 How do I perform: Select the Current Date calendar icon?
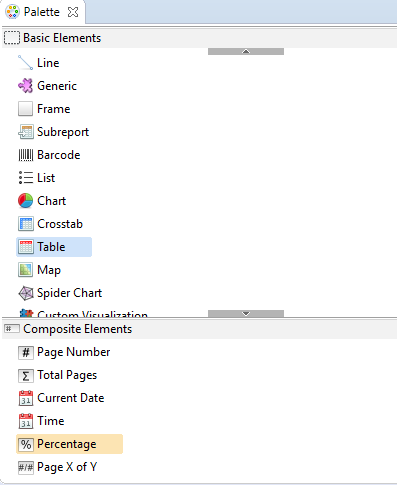(25, 398)
